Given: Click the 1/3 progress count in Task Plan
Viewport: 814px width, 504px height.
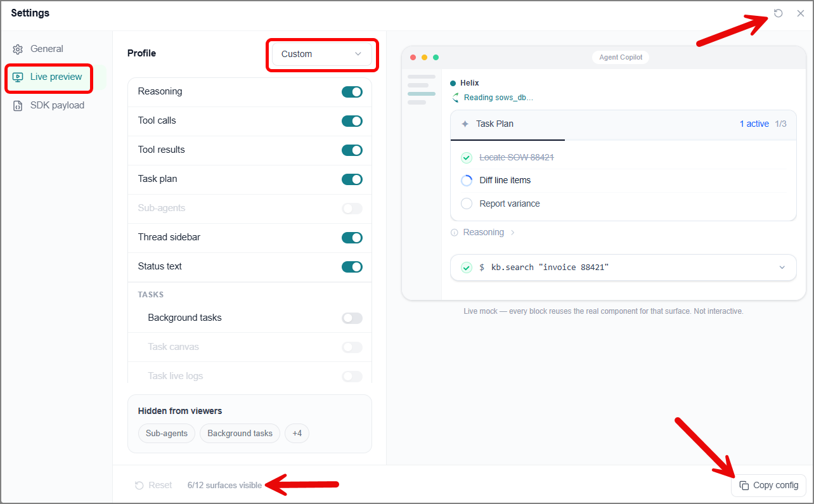Looking at the screenshot, I should pos(780,124).
